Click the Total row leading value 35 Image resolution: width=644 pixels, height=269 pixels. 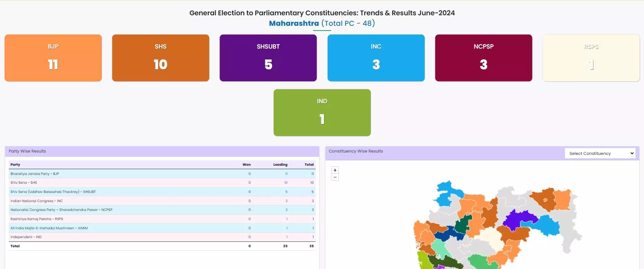[x=285, y=246]
